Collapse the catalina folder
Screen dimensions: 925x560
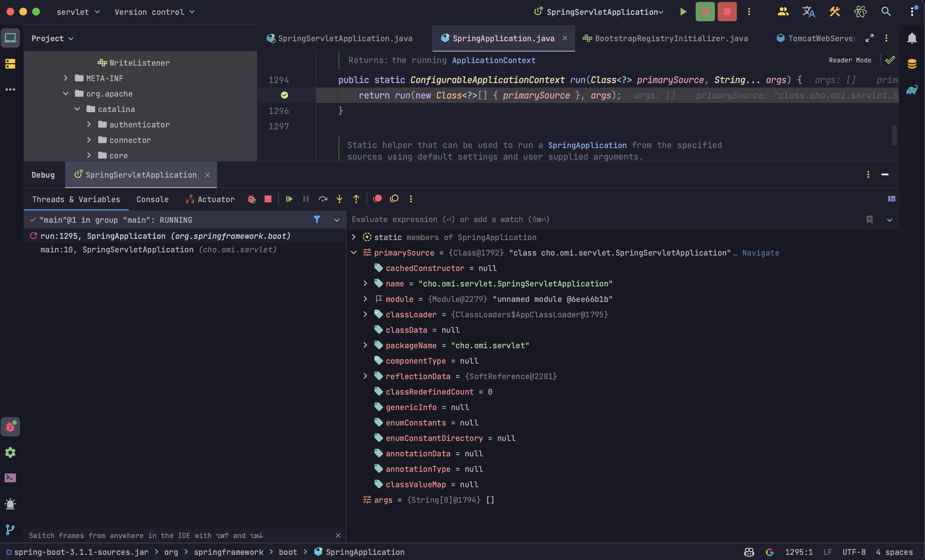coord(77,109)
